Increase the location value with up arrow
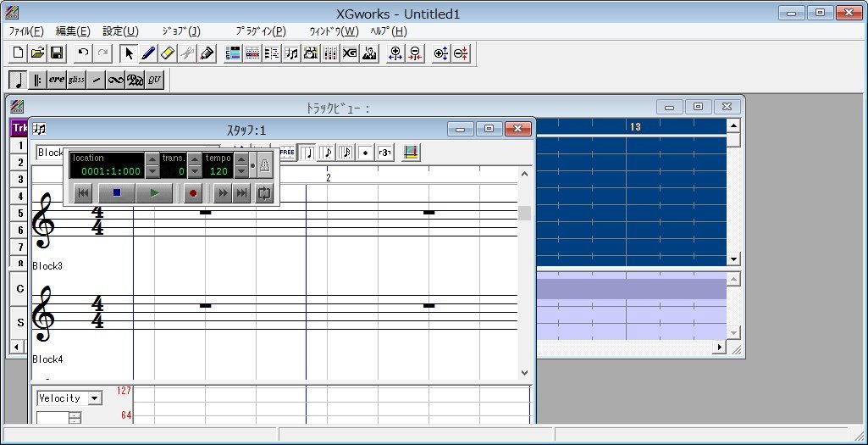Image resolution: width=868 pixels, height=445 pixels. 152,159
